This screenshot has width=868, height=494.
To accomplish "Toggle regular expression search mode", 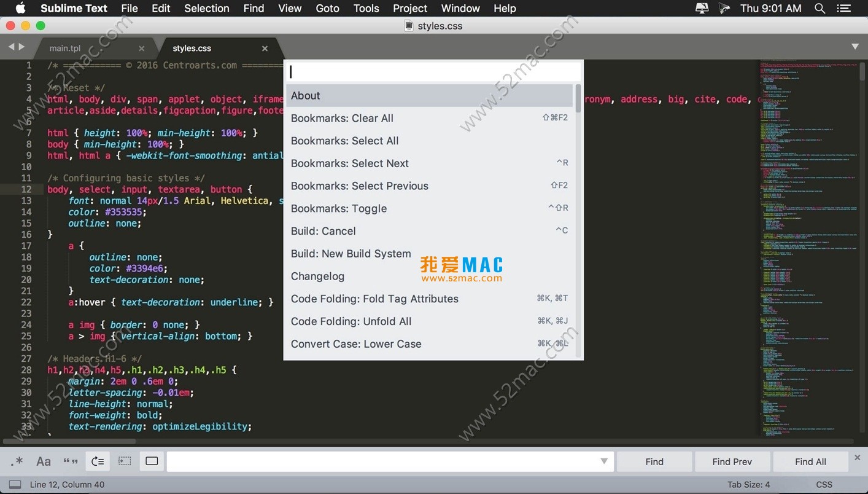I will (x=17, y=461).
